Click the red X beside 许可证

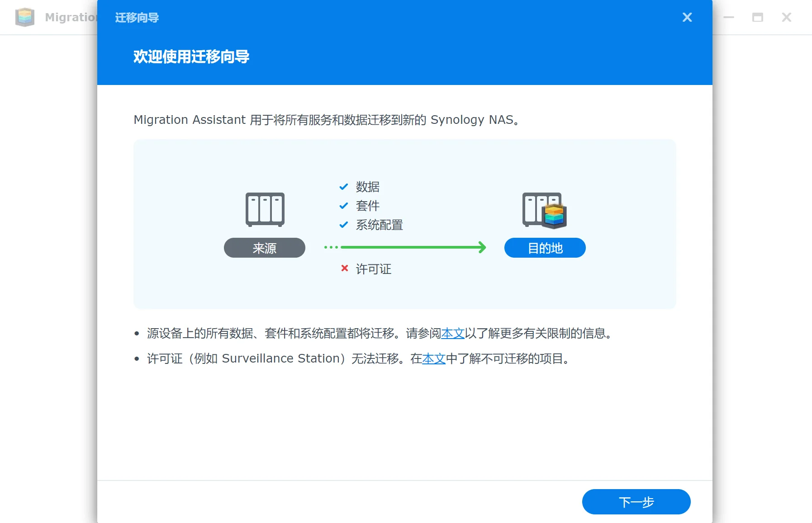coord(344,269)
